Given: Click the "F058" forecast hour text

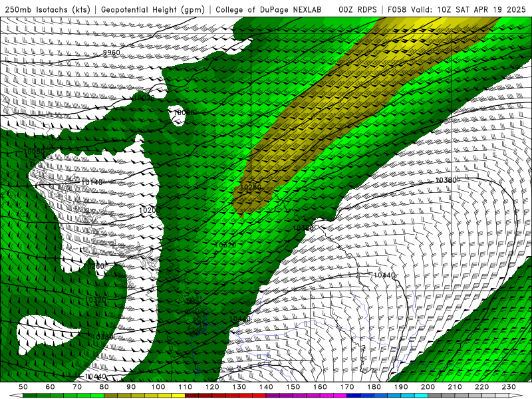Looking at the screenshot, I should (x=397, y=9).
